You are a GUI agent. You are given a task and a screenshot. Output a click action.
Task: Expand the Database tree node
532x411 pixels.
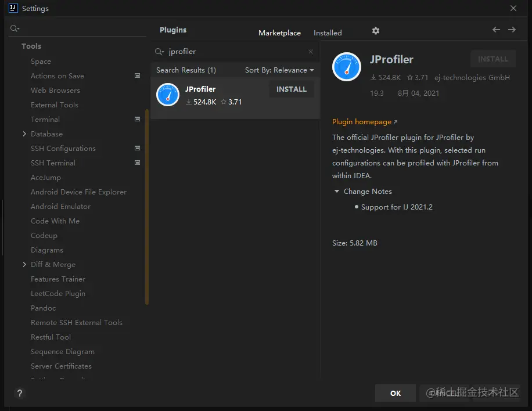24,134
